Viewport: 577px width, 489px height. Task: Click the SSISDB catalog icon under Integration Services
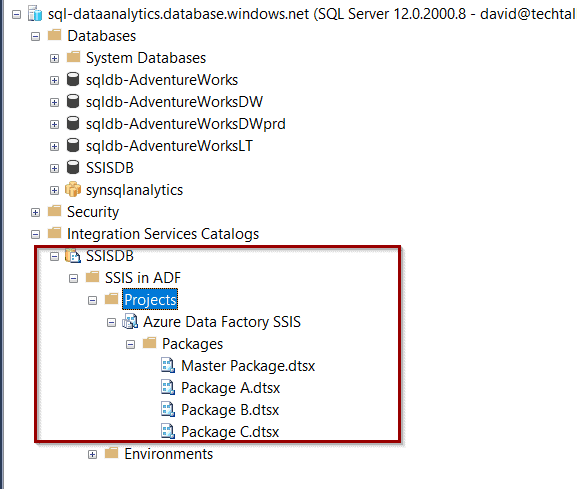coord(73,255)
